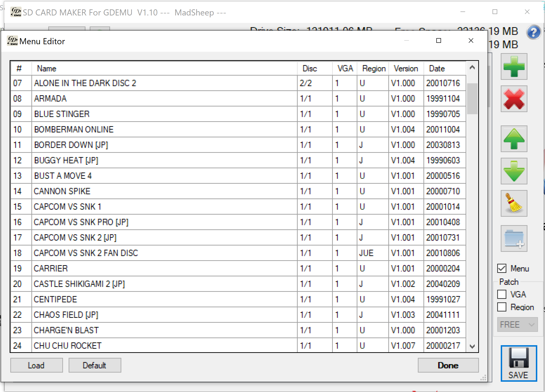This screenshot has height=392, width=545.
Task: Select the BOMBERMAN ONLINE entry
Action: (x=238, y=129)
